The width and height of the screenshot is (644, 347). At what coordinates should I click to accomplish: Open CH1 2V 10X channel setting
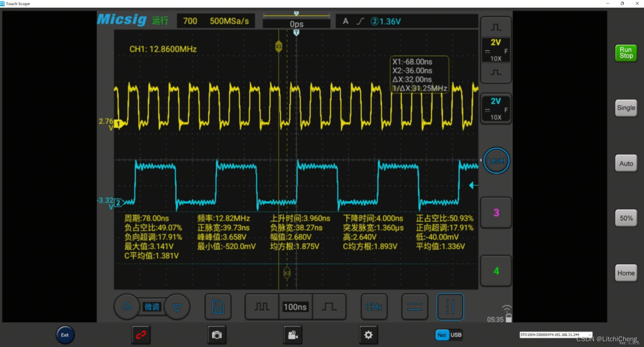(496, 50)
